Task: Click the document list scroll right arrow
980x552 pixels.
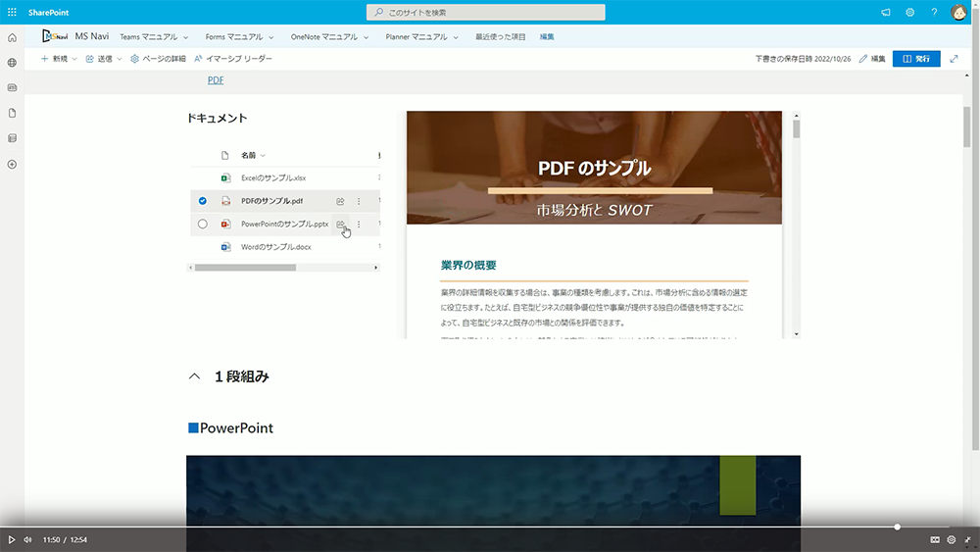Action: (375, 268)
